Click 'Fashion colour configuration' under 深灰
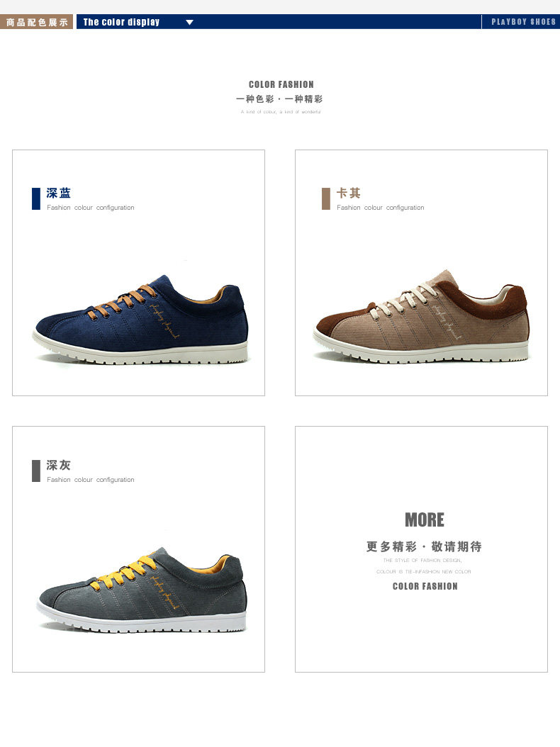 (91, 480)
